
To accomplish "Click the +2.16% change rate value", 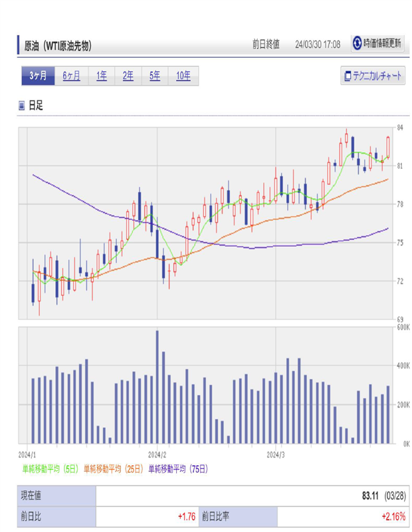I will tap(393, 517).
